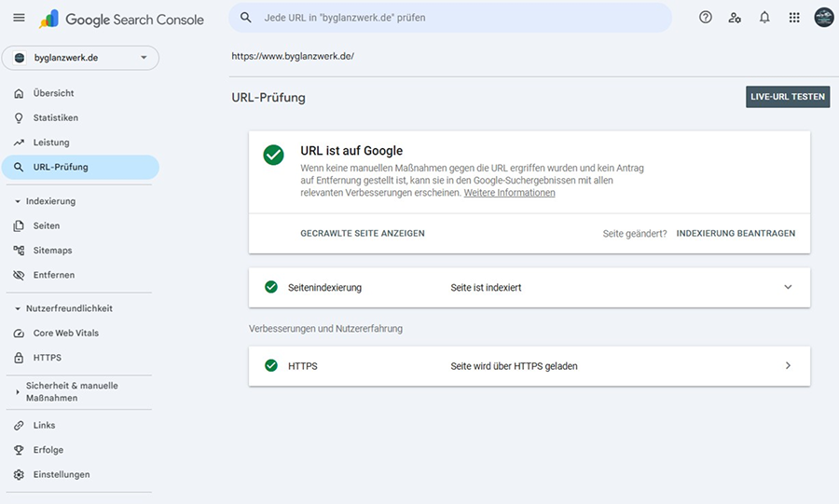
Task: Focus the URL inspection search field
Action: tap(450, 18)
